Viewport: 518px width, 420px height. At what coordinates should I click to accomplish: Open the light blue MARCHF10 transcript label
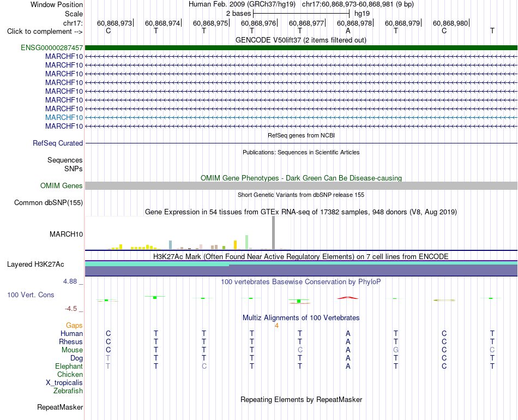[x=64, y=117]
